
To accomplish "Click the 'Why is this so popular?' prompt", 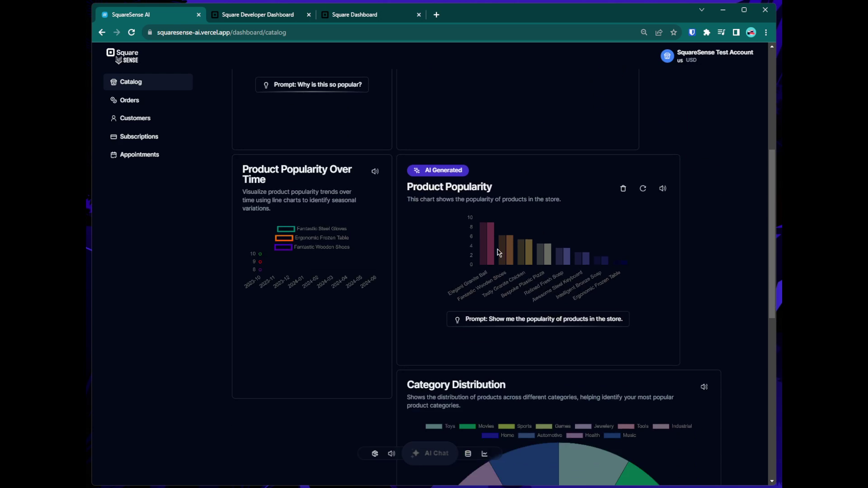I will tap(312, 84).
